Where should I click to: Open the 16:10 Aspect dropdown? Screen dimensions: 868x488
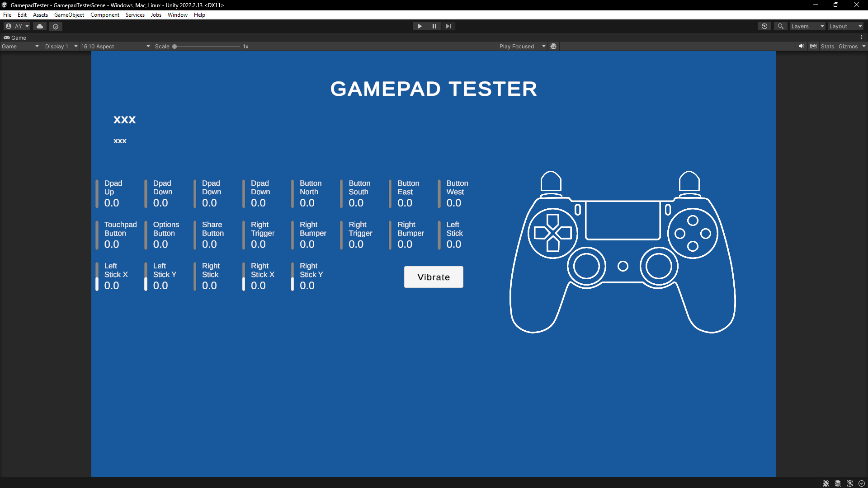[x=116, y=47]
